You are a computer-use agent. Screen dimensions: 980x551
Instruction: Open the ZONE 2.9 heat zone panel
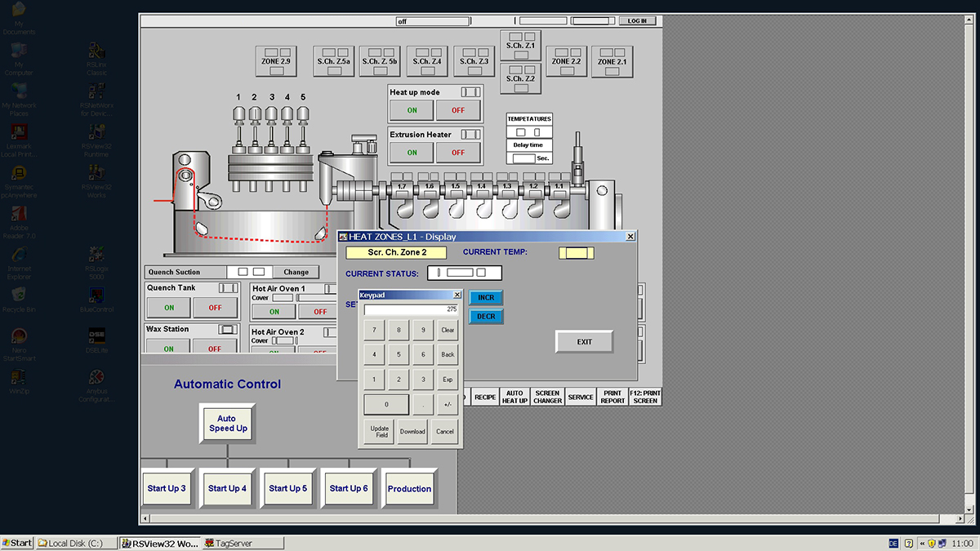pyautogui.click(x=275, y=61)
